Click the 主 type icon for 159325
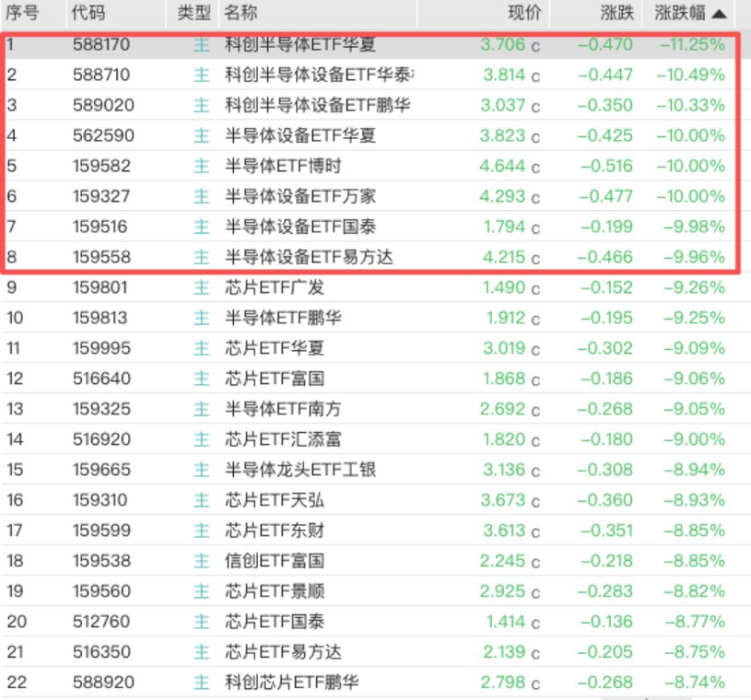Viewport: 751px width, 700px height. click(x=202, y=409)
